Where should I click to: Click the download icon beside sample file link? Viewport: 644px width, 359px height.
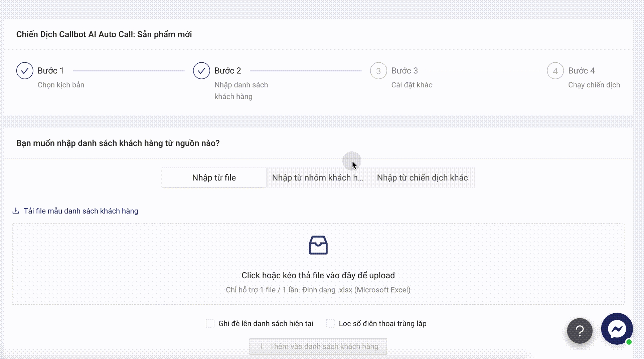[x=16, y=211]
